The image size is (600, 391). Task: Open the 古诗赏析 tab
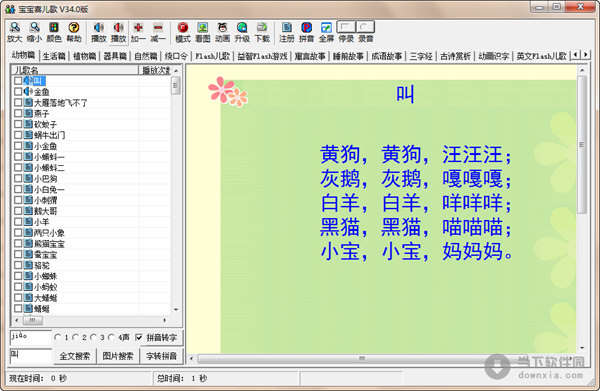coord(455,56)
